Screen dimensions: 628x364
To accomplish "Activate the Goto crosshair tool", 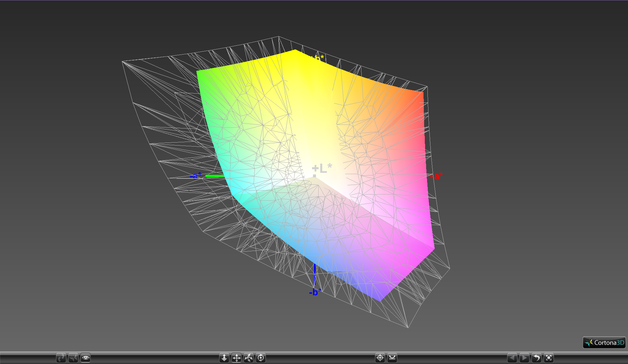I will tap(380, 358).
